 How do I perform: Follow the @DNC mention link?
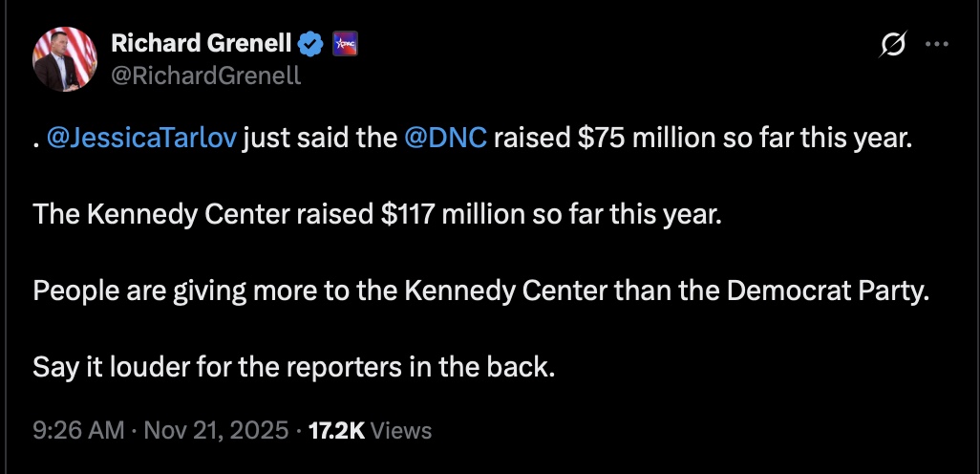pyautogui.click(x=446, y=139)
